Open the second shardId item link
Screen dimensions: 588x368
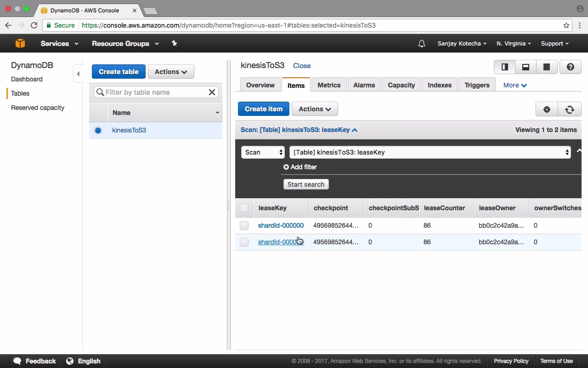(281, 242)
